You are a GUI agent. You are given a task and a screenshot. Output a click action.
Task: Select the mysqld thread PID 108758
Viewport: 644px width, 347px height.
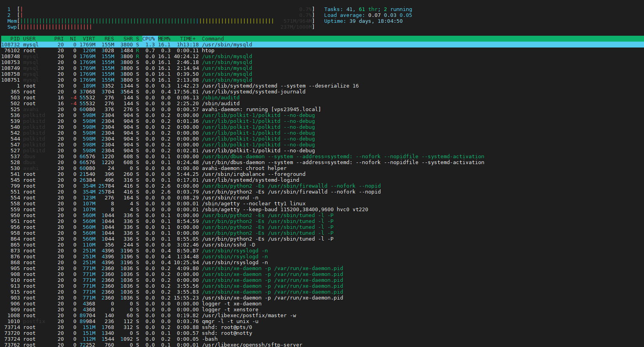pyautogui.click(x=322, y=74)
